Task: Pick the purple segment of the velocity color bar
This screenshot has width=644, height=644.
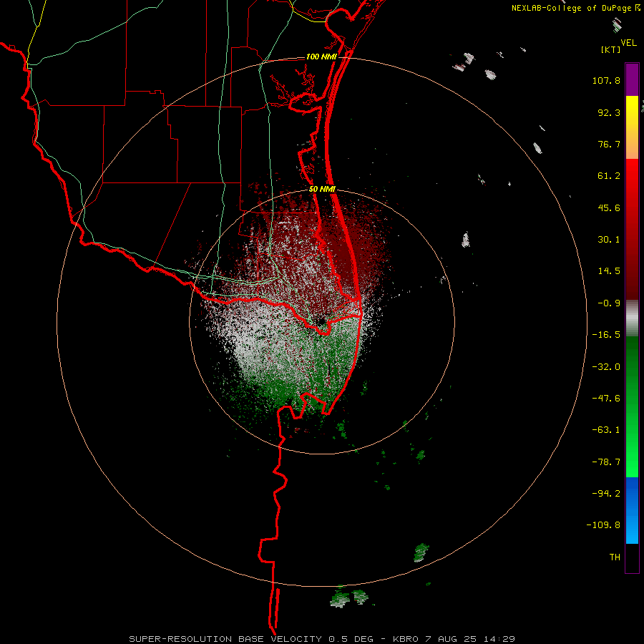Action: pyautogui.click(x=632, y=80)
